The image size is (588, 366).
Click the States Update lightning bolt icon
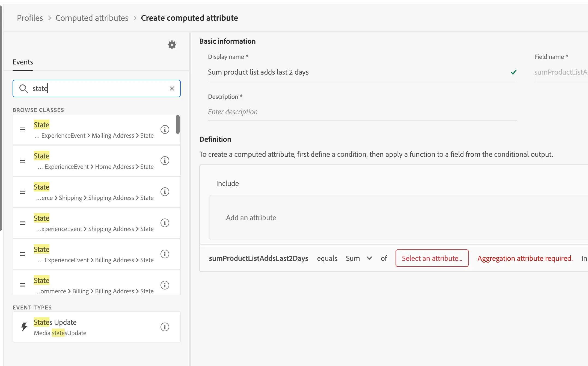point(24,327)
